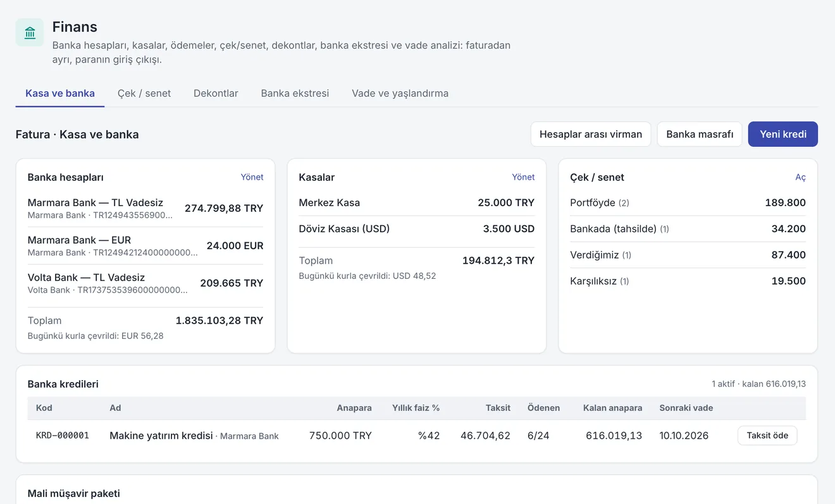The width and height of the screenshot is (835, 504).
Task: Click the Yıllık faiz % column header
Action: point(416,408)
